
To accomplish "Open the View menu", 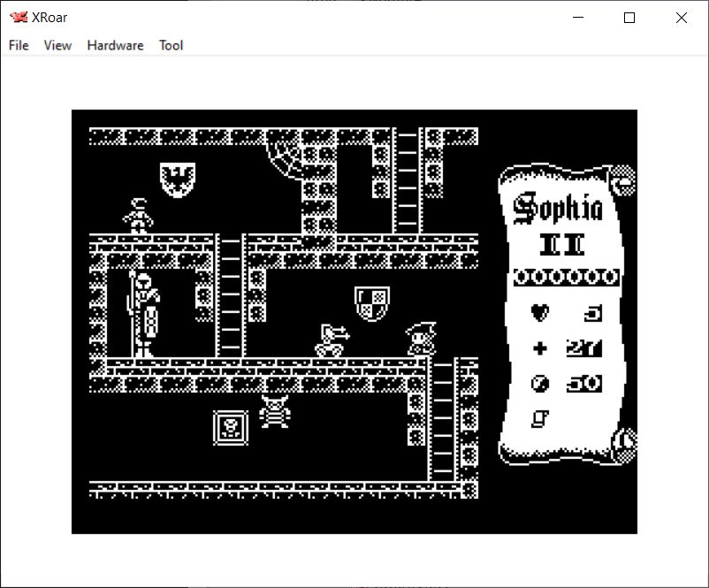I will [x=57, y=45].
